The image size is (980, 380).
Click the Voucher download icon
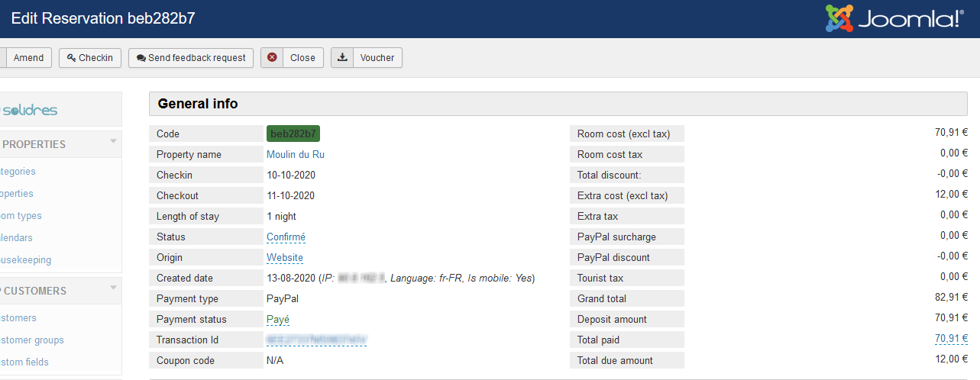click(x=342, y=57)
